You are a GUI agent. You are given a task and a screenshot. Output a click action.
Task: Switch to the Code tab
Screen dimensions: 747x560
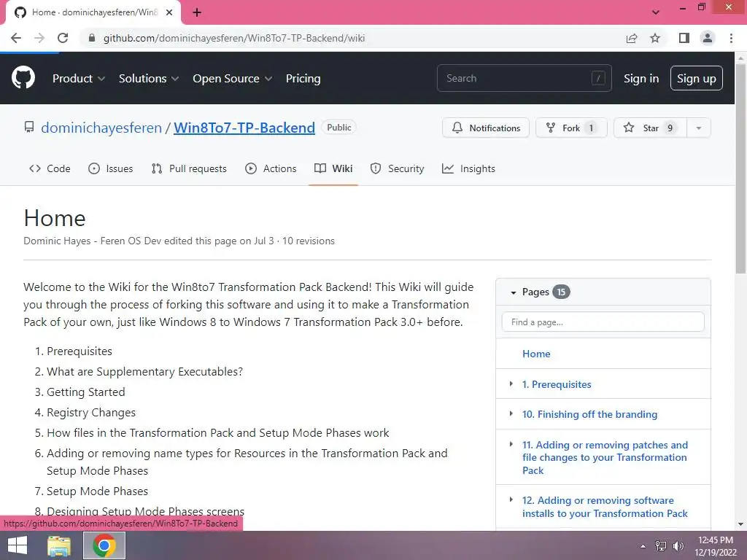50,168
